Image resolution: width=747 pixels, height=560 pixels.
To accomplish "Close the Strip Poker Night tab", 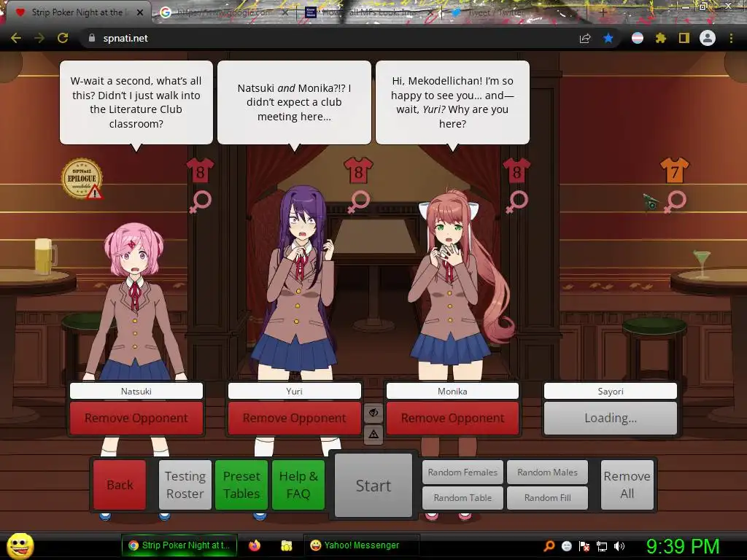I will [x=140, y=12].
